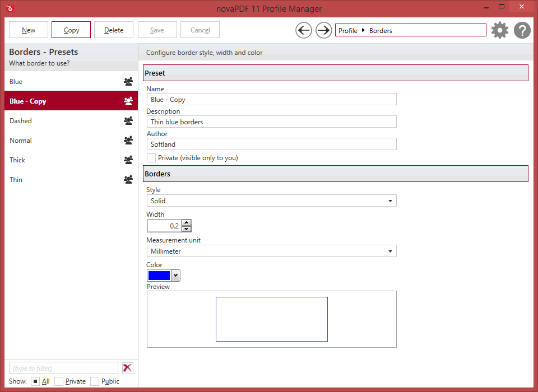Click the border Preview box
The height and width of the screenshot is (392, 538).
271,319
